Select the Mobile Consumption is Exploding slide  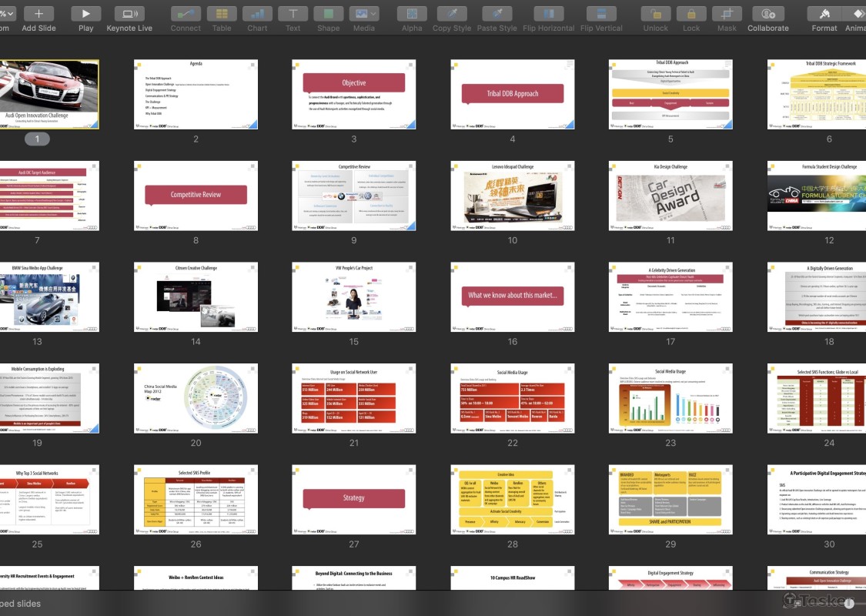[49, 398]
